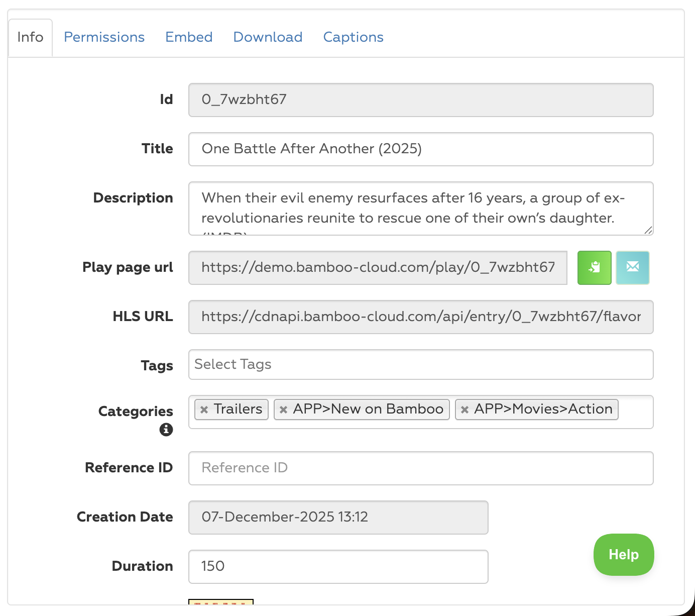Viewport: 695px width, 616px height.
Task: Click into the Title field
Action: [420, 149]
